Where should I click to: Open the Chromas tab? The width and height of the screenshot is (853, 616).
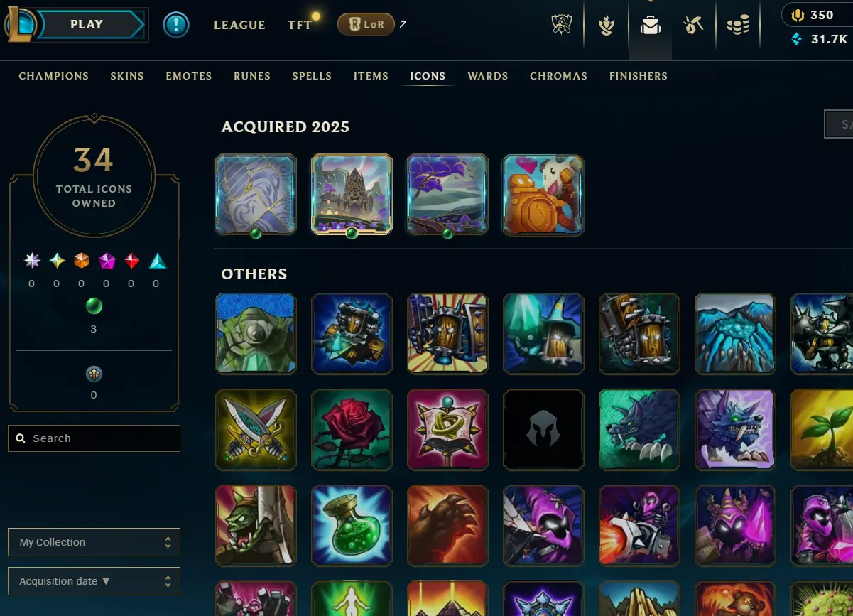(x=558, y=76)
